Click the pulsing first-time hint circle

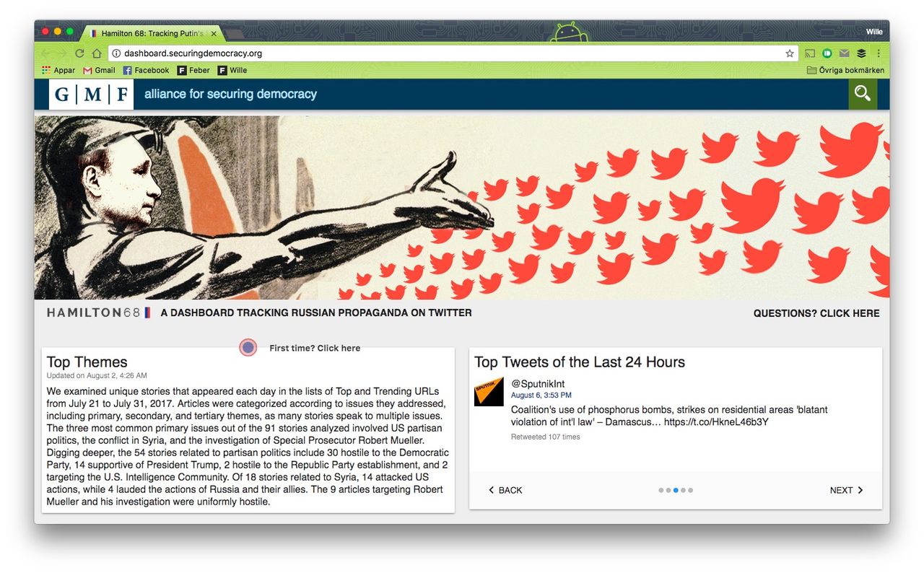click(x=248, y=348)
